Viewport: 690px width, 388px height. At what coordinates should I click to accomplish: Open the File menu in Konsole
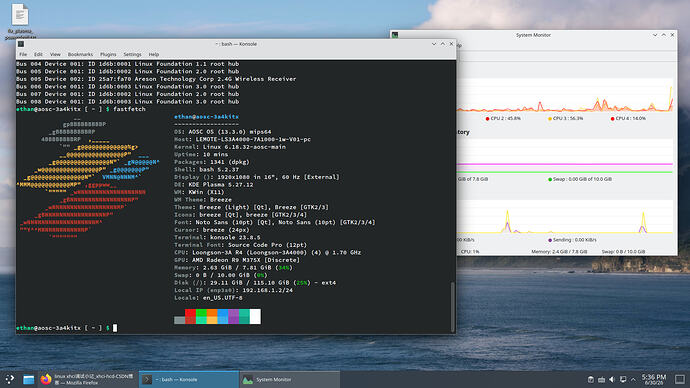click(x=23, y=55)
